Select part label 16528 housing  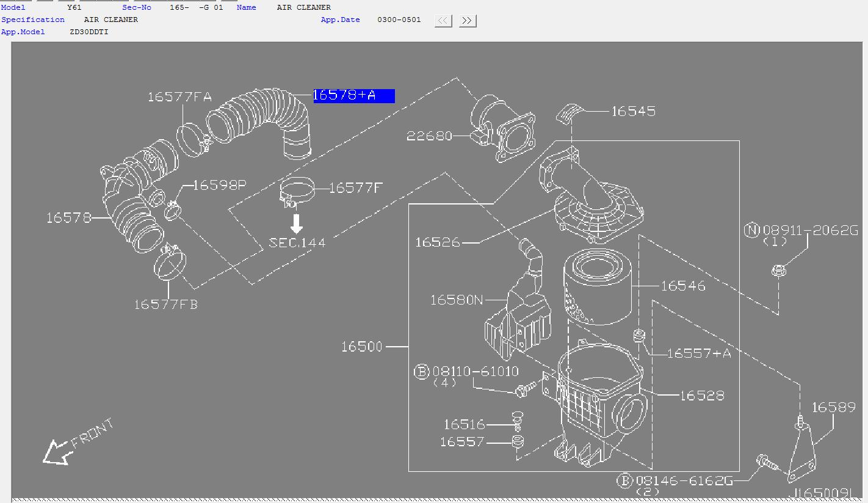click(703, 396)
